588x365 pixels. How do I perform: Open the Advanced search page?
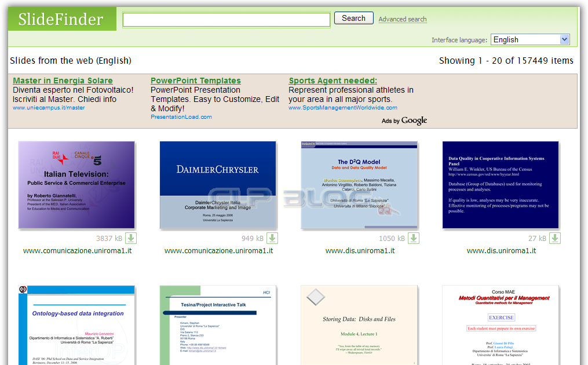coord(402,19)
